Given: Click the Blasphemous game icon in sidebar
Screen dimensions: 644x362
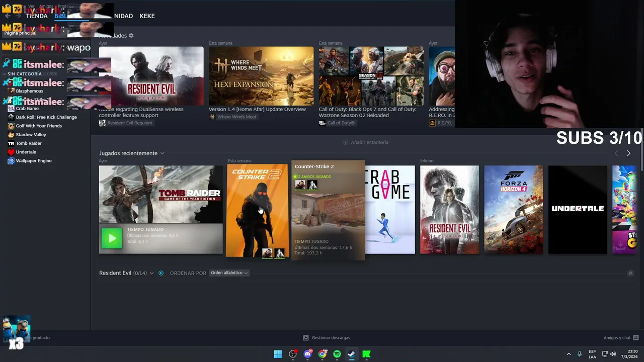Looking at the screenshot, I should [11, 91].
